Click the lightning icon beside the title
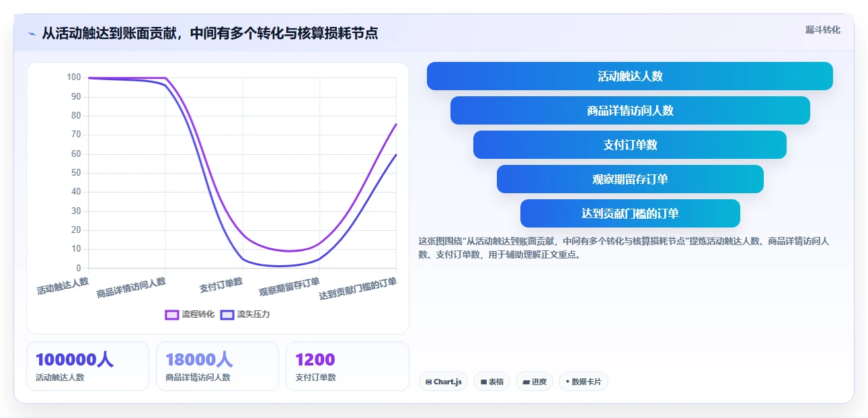The image size is (868, 418). point(32,34)
